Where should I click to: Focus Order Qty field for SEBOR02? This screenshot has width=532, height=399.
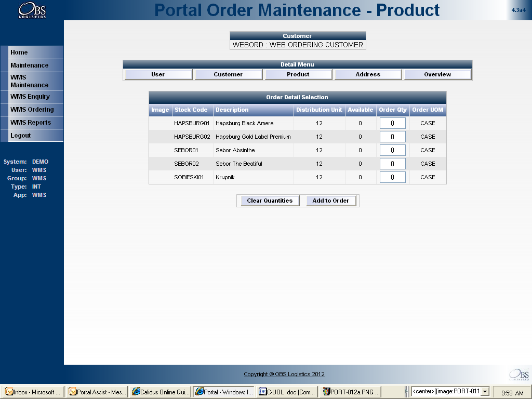tap(393, 164)
